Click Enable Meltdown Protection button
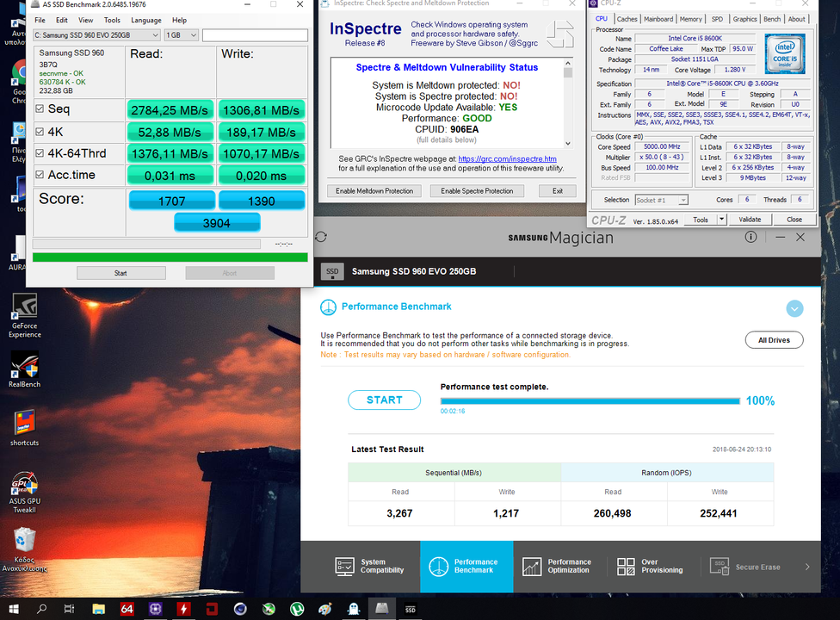Screen dimensions: 840x620 pos(374,191)
